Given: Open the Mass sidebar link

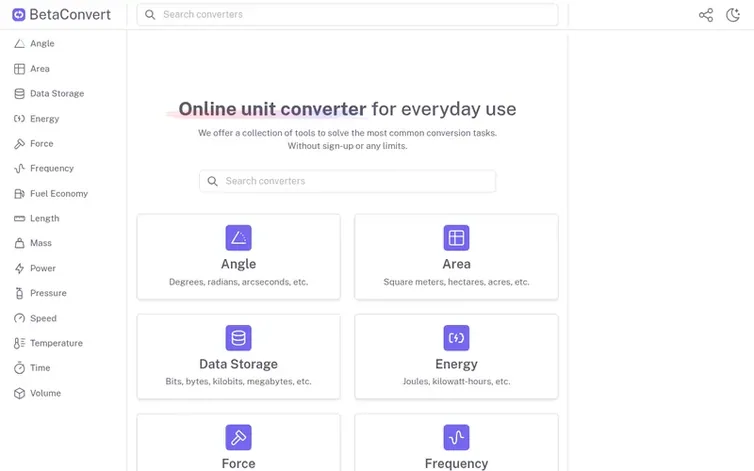Looking at the screenshot, I should tap(40, 243).
